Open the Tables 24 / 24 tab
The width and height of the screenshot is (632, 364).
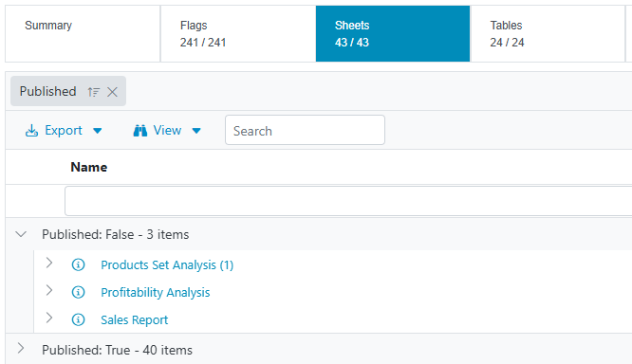tap(548, 34)
